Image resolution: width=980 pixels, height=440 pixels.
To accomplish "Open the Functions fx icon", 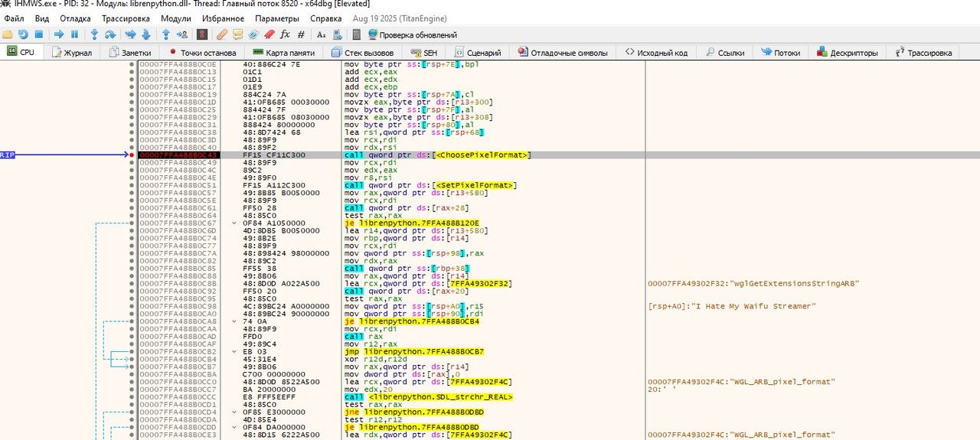I will tap(285, 34).
